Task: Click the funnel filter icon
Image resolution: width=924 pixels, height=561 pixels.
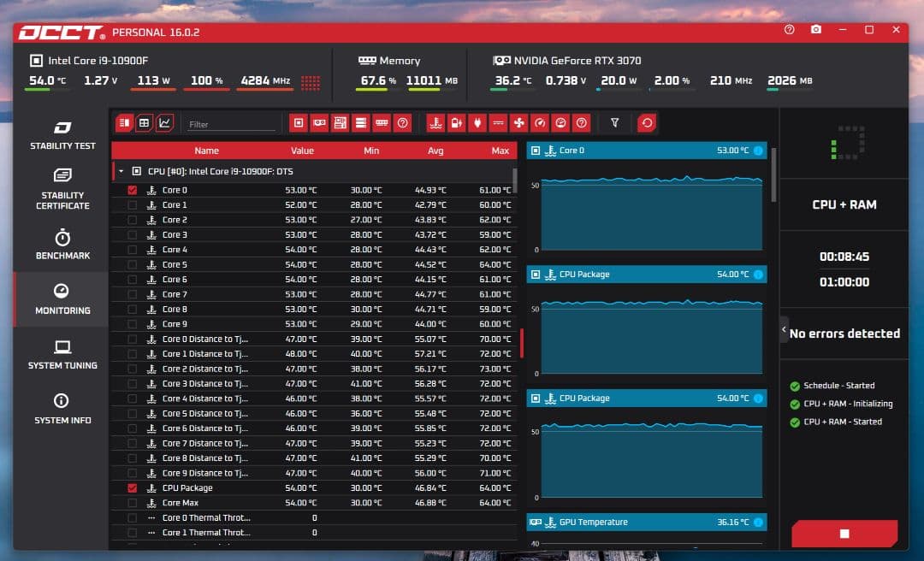Action: [x=614, y=123]
